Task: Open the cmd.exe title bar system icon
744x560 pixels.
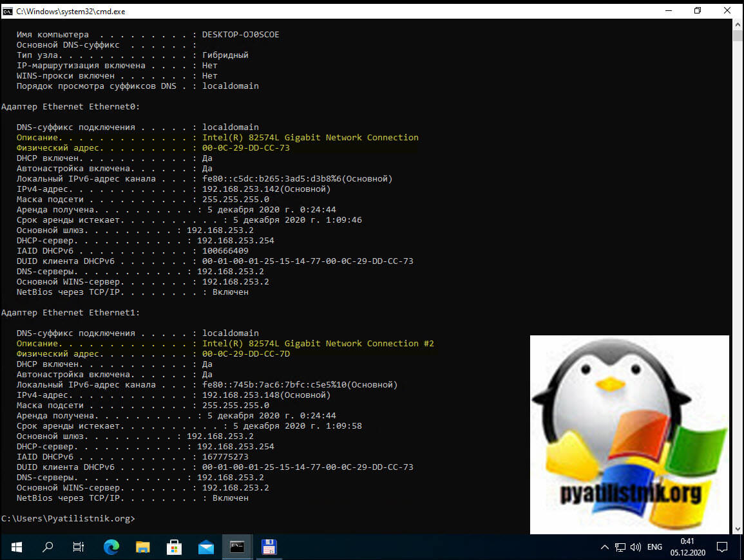Action: [8, 12]
